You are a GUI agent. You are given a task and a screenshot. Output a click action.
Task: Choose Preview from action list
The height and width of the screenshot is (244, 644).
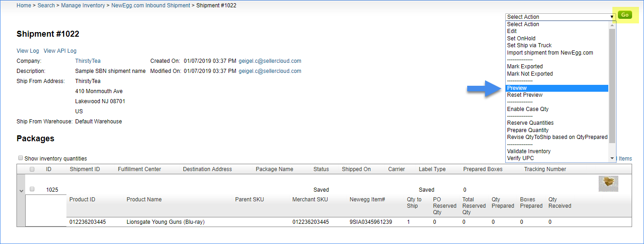coord(517,88)
